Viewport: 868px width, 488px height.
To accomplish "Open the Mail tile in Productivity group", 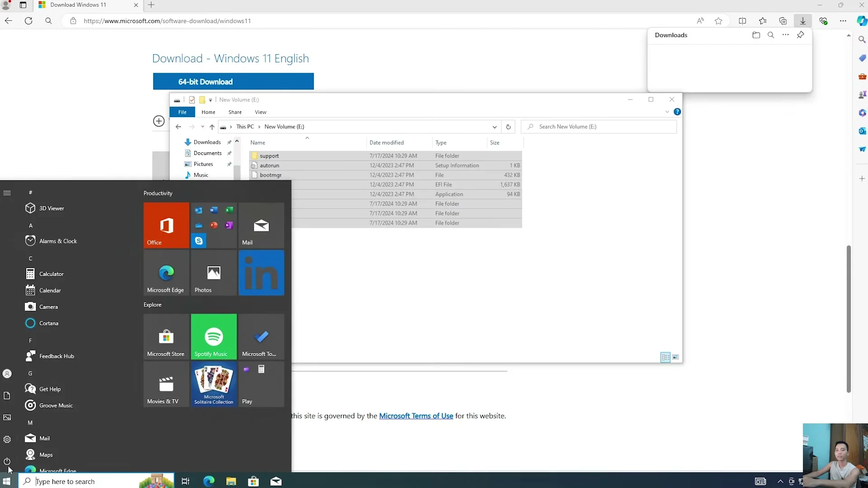I will point(261,225).
